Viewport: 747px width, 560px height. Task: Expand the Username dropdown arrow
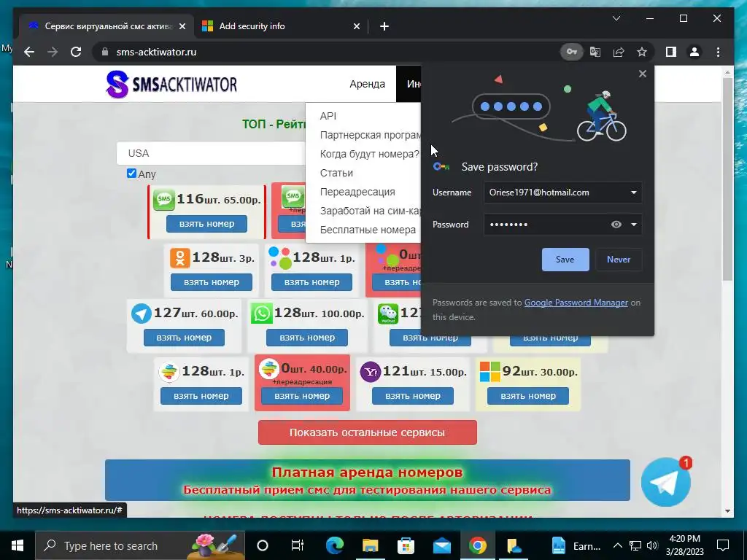634,192
